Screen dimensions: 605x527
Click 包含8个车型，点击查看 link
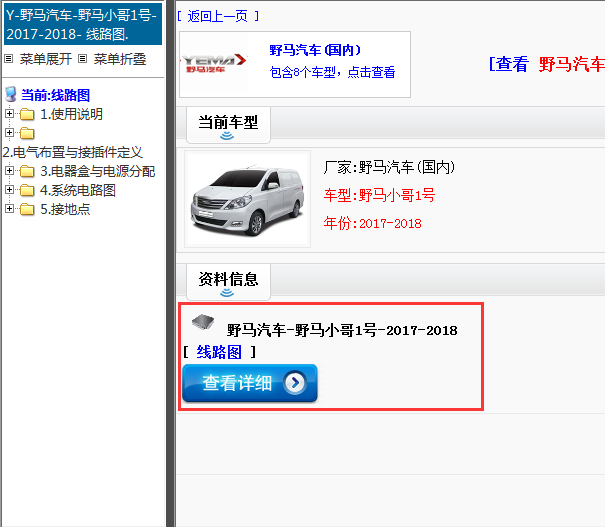point(332,72)
